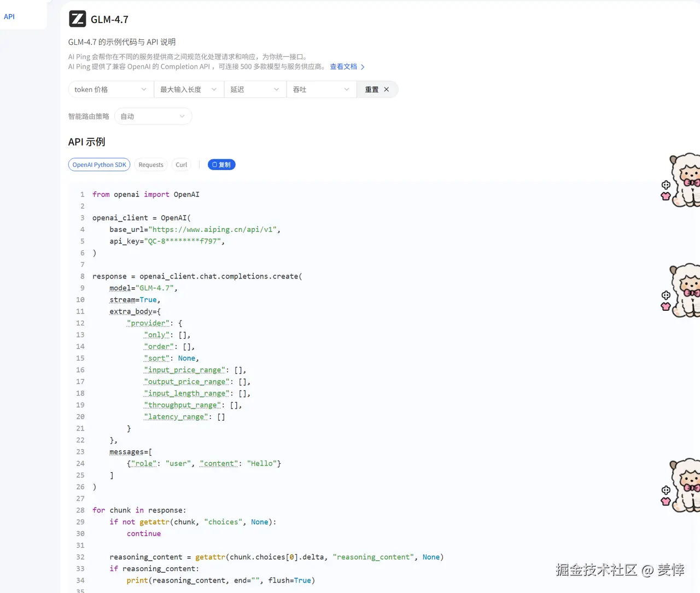The width and height of the screenshot is (700, 593).
Task: Click the pink shirt icon beside the middle sheep
Action: tap(666, 306)
